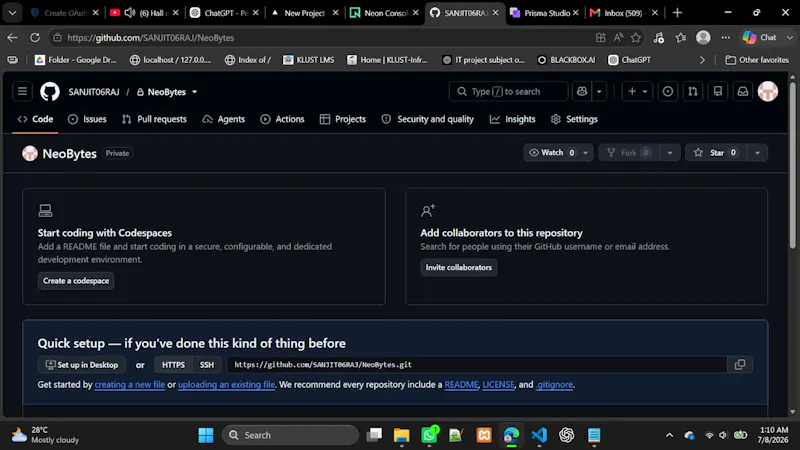Open the repositories icon in GitHub header
Viewport: 800px width, 450px height.
click(x=717, y=91)
